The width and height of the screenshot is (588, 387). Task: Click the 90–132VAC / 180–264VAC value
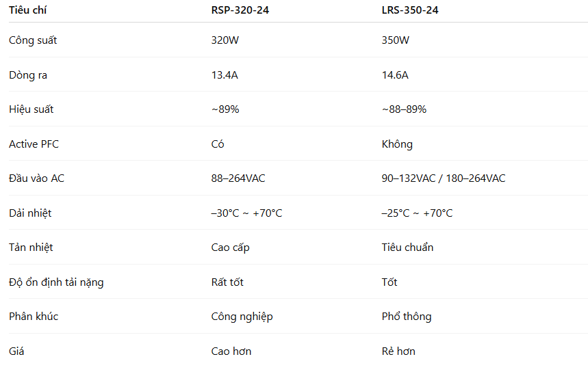(444, 178)
